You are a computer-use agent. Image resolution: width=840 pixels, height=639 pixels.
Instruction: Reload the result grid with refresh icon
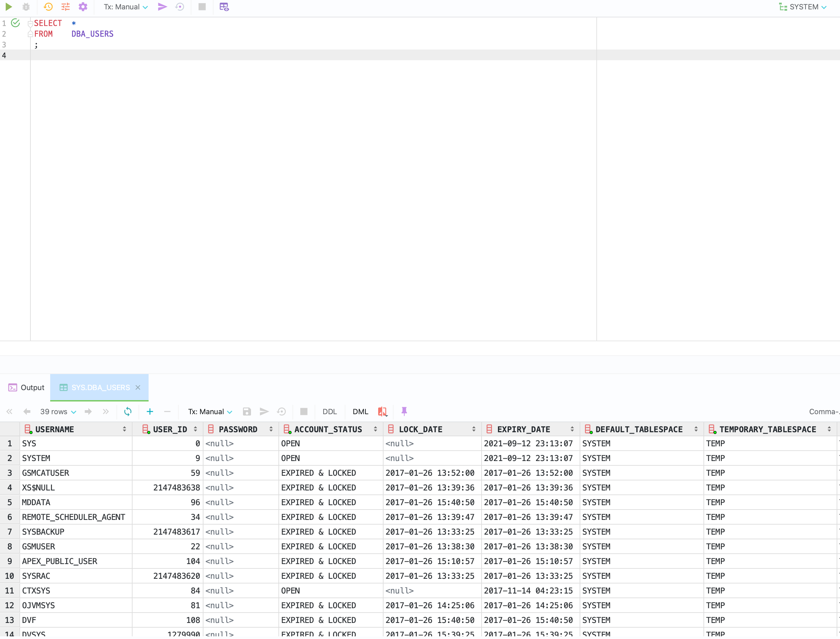[x=128, y=412]
